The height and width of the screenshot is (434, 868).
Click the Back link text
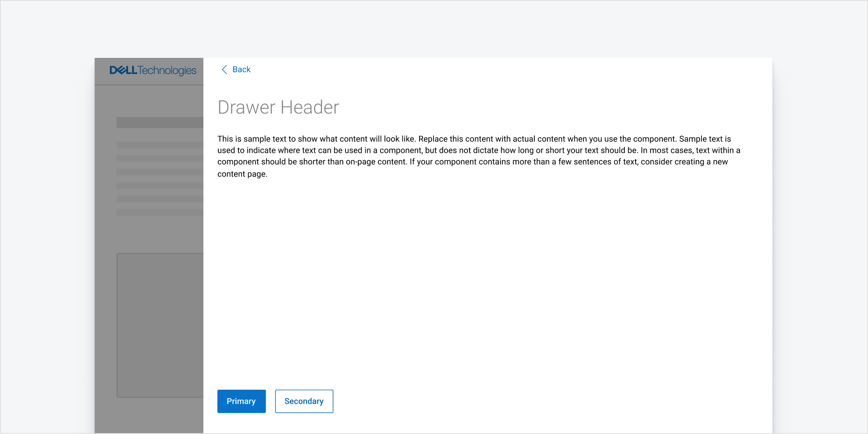(x=242, y=70)
